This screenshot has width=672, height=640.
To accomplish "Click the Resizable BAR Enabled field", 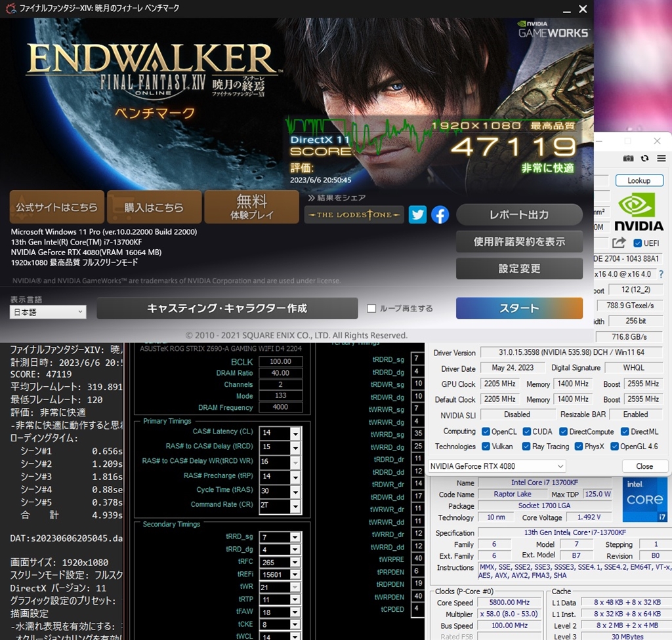I will click(635, 414).
